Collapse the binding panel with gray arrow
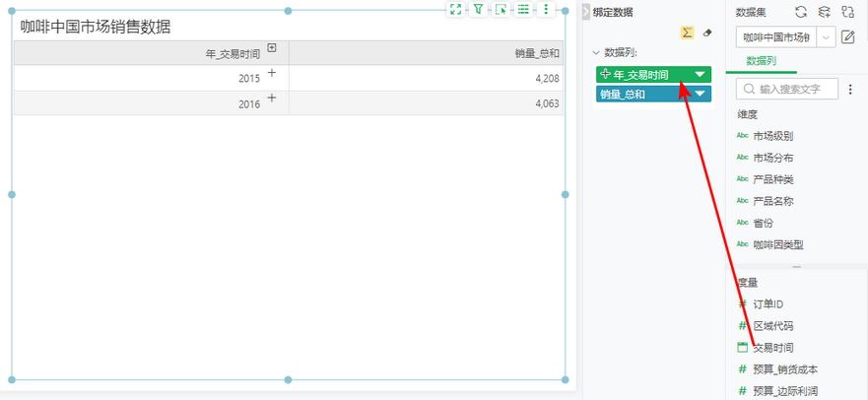 pos(586,12)
